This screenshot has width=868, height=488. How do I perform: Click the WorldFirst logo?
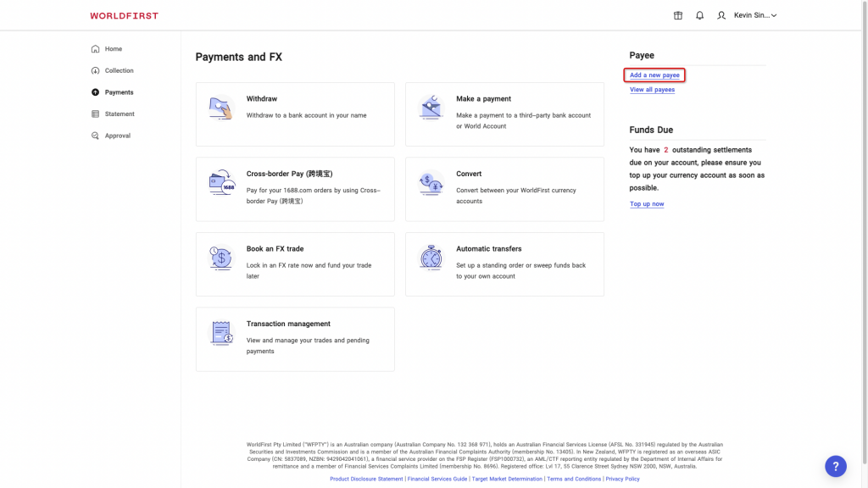124,16
